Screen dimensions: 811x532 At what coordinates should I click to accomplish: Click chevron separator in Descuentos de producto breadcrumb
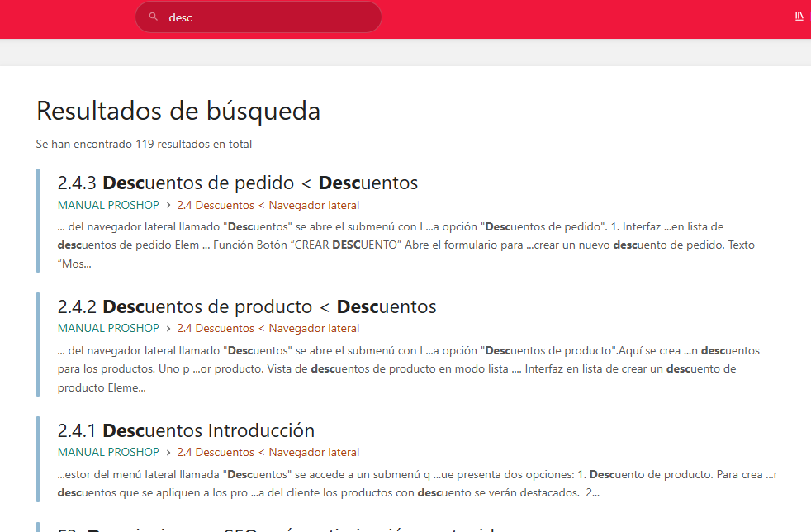coord(168,329)
